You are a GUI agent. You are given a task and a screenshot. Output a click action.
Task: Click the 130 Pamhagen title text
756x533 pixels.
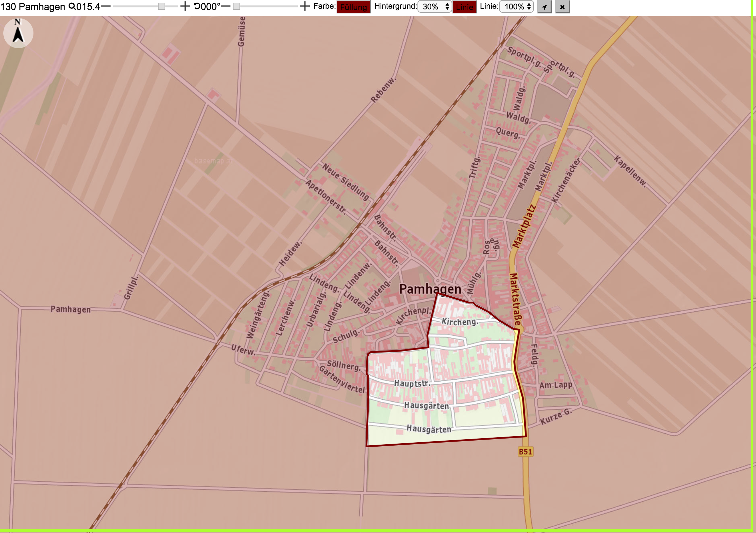[x=33, y=6]
